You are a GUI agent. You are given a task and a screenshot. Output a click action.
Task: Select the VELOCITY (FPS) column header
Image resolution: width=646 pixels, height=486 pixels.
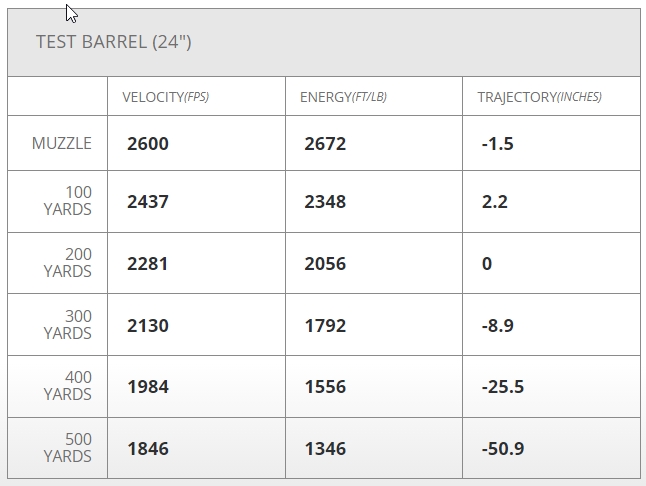coord(165,97)
